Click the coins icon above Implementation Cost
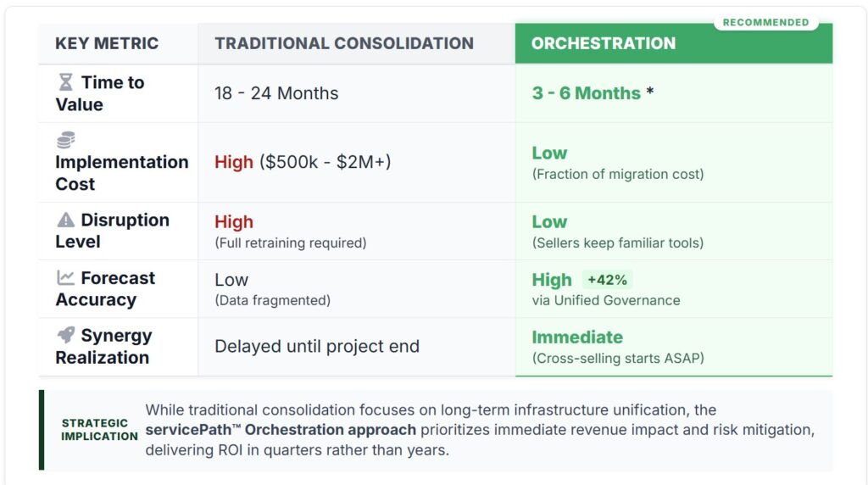 coord(65,141)
